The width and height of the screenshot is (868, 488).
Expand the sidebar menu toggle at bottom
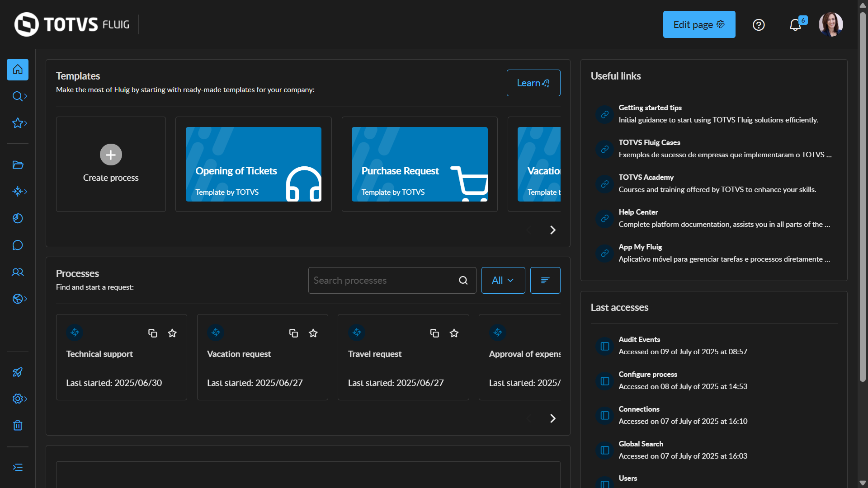[x=18, y=467]
